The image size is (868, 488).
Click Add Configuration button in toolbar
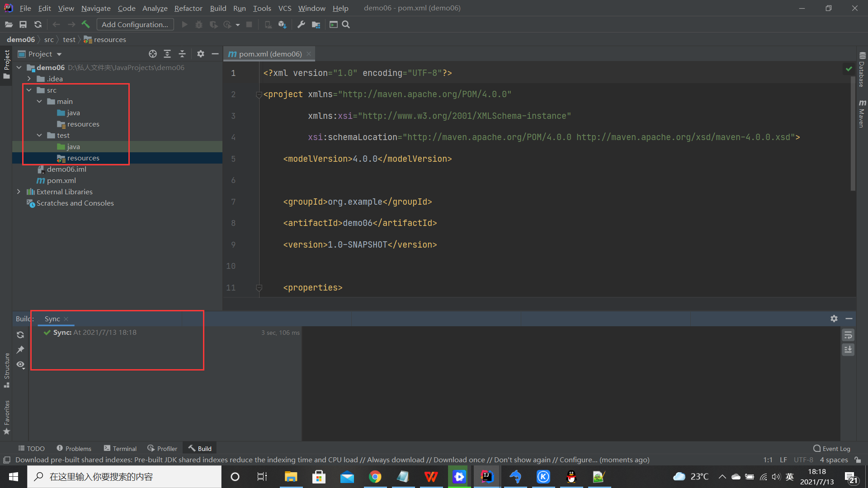[x=134, y=24]
